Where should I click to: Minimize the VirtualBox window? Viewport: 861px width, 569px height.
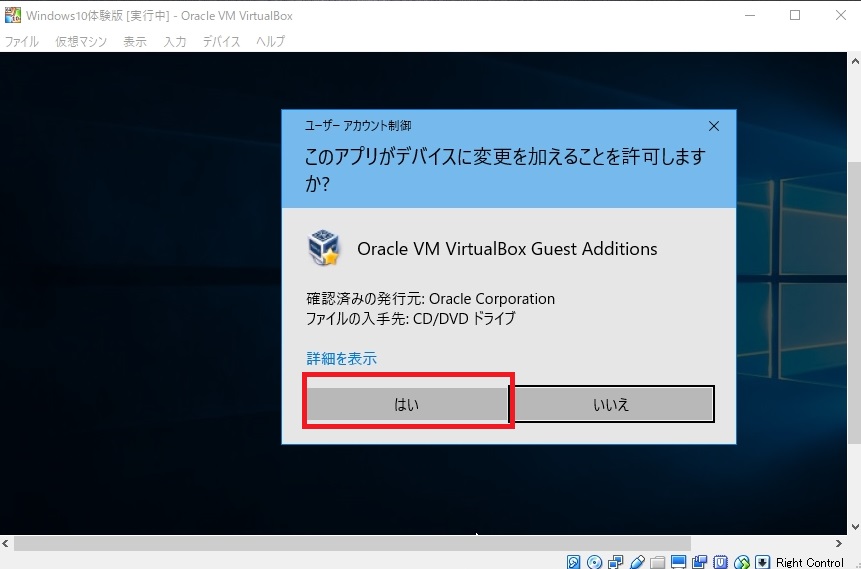coord(750,15)
